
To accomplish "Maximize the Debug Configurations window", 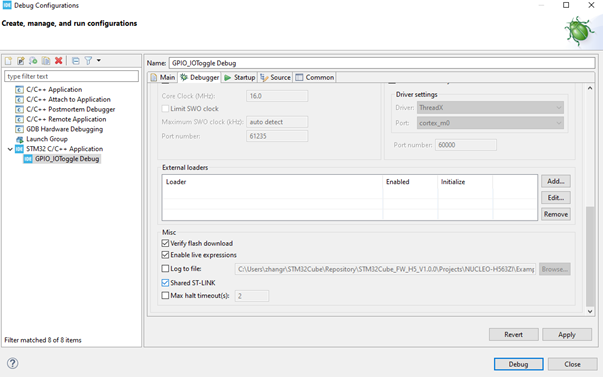I will pyautogui.click(x=566, y=5).
